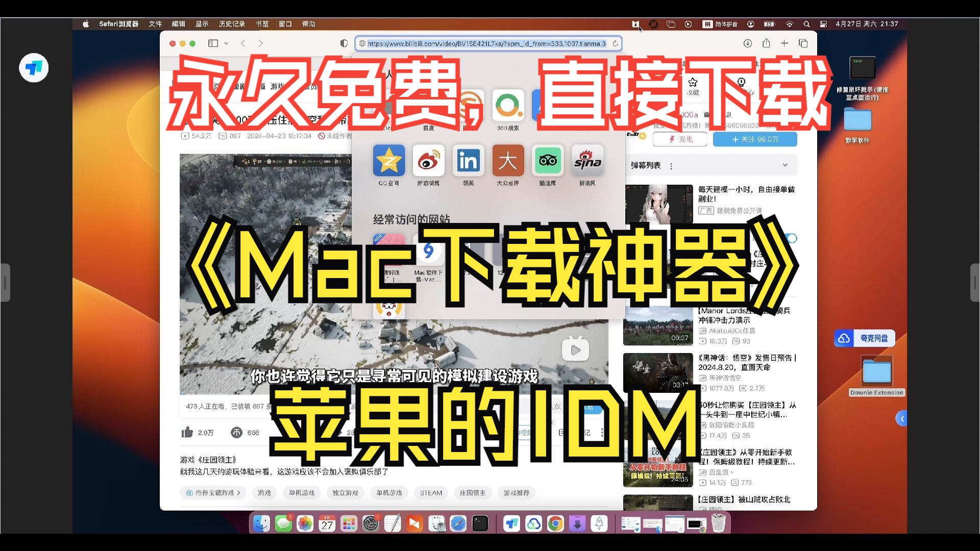Open the 从零开始新手教程 video thumbnail
This screenshot has height=551, width=980.
pyautogui.click(x=658, y=468)
